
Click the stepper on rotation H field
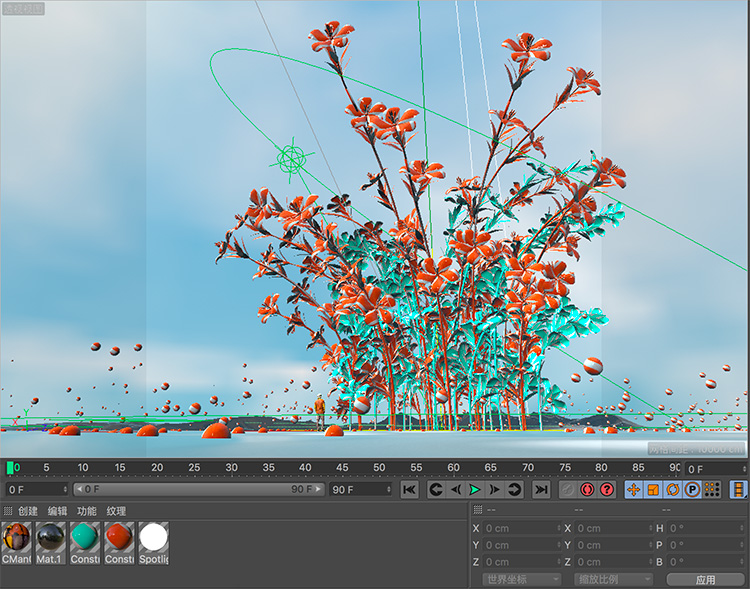(x=742, y=528)
